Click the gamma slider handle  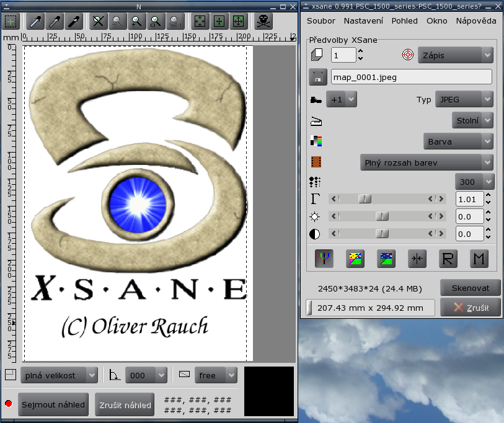point(365,199)
